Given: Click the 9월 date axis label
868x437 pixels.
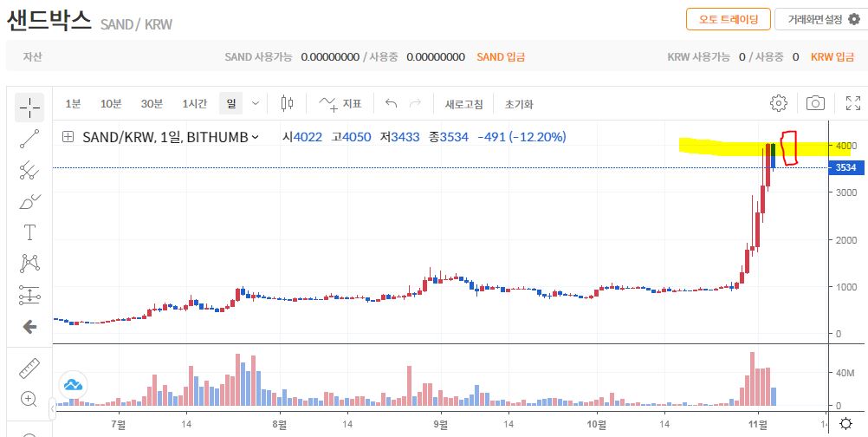Looking at the screenshot, I should point(442,424).
